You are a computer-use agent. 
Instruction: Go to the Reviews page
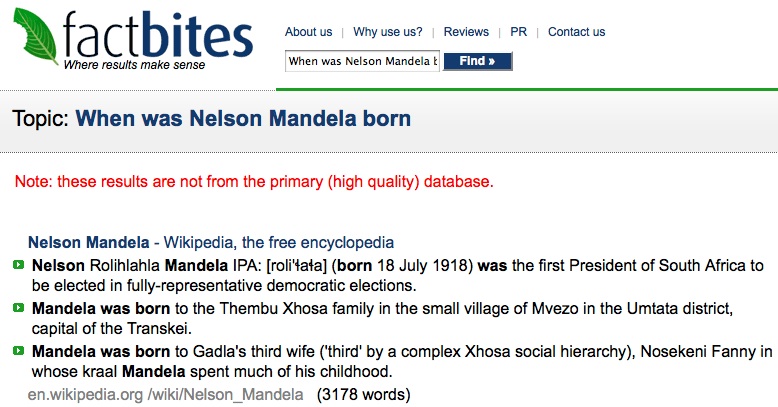(466, 32)
